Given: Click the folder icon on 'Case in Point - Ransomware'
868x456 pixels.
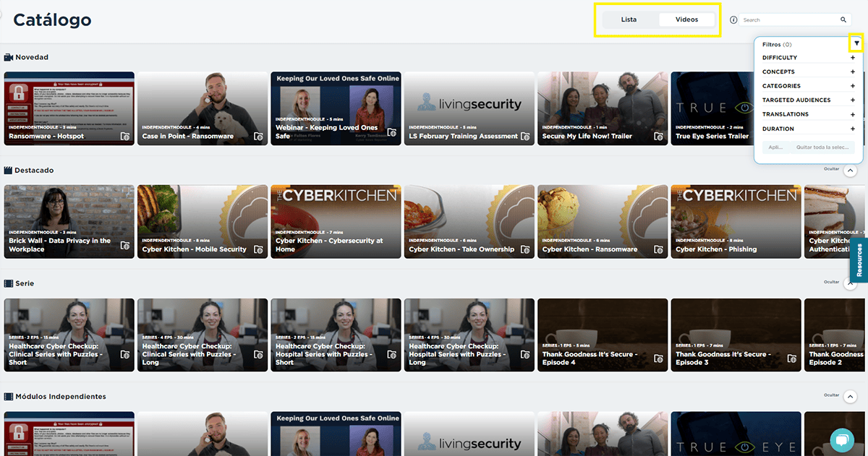Looking at the screenshot, I should pos(258,136).
